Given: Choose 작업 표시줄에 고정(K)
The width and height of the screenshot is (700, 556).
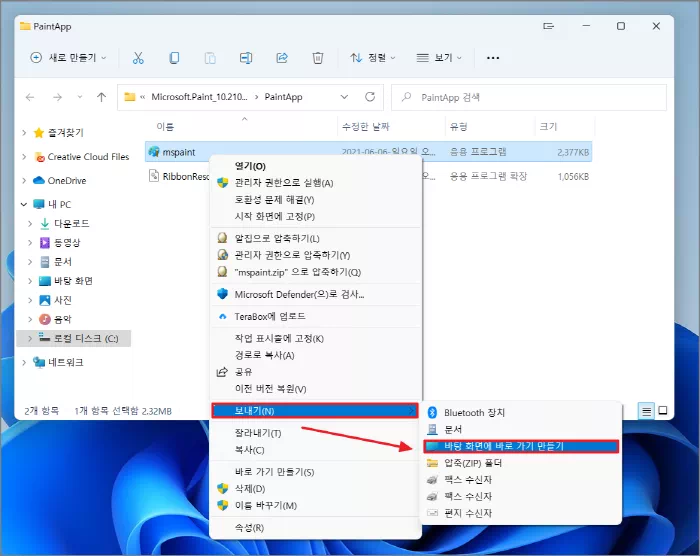Looking at the screenshot, I should (316, 339).
